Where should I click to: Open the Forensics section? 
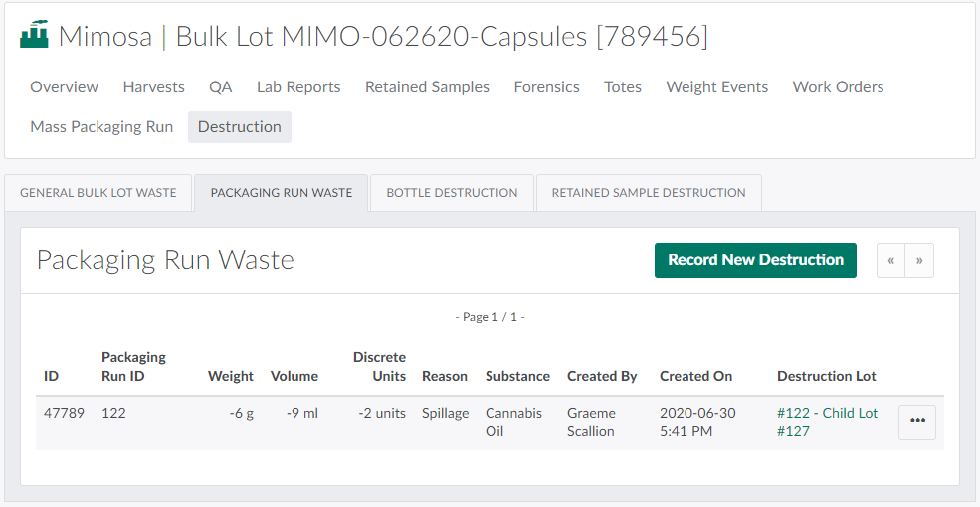click(546, 87)
